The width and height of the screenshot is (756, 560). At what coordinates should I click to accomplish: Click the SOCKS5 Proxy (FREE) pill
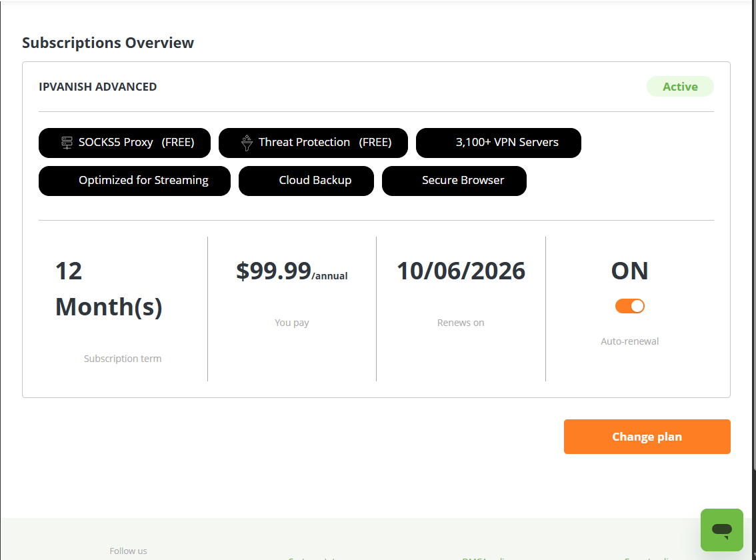point(125,143)
